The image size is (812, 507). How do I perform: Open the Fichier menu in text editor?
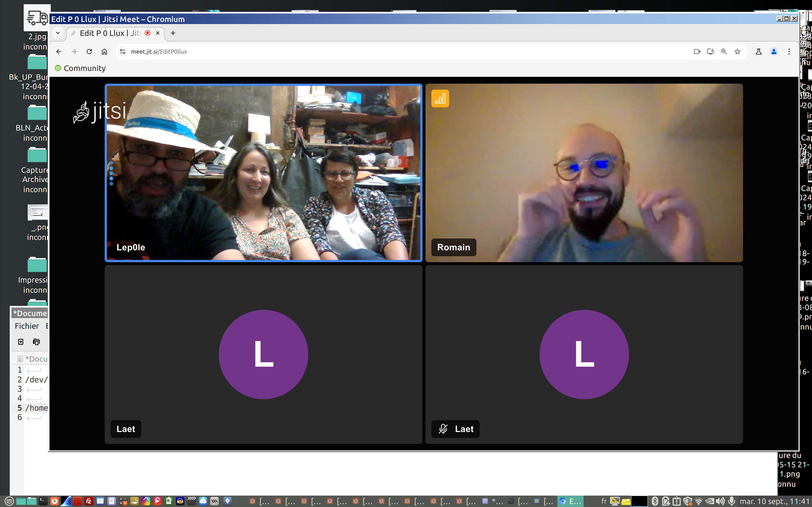27,326
